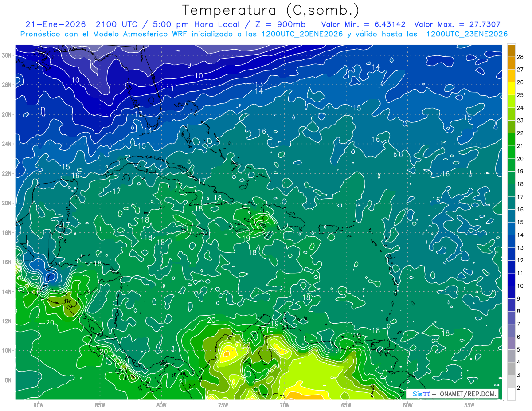The image size is (532, 411).
Task: Click latitude label "12N"
Action: (7, 321)
